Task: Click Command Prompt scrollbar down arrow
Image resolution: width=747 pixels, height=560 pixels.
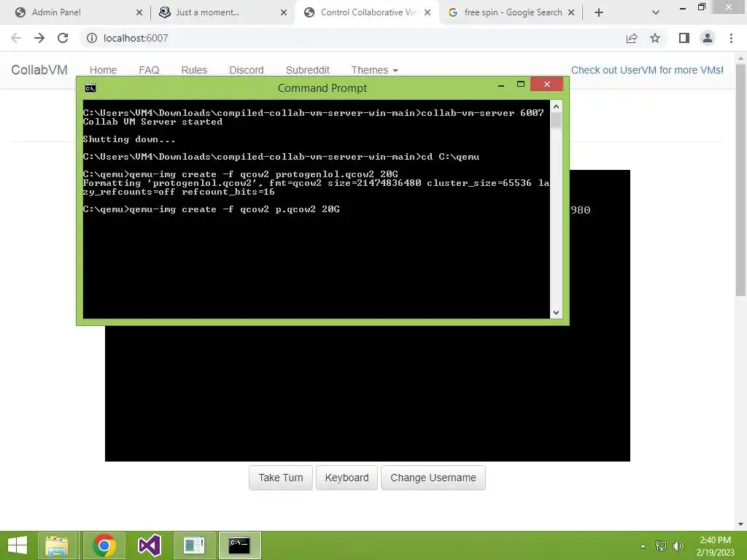Action: 556,312
